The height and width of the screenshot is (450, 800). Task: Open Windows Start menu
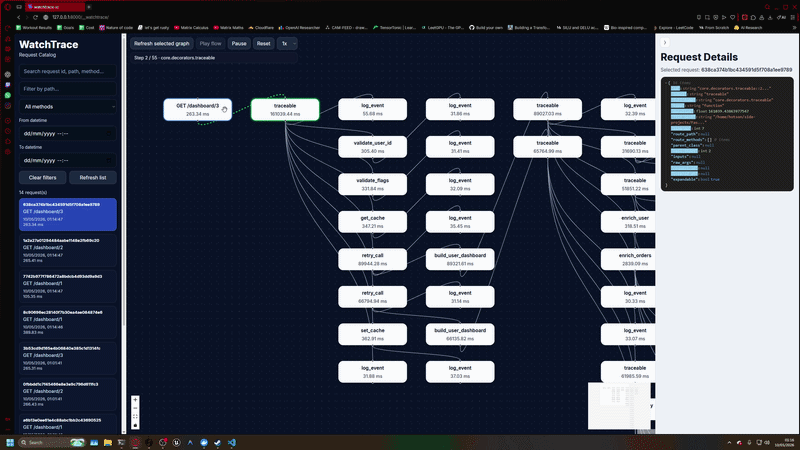tap(10, 442)
